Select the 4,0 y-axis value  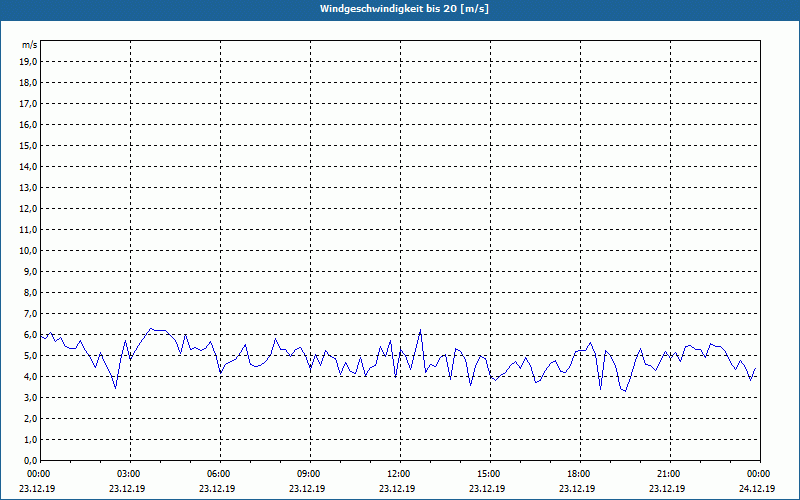30,377
